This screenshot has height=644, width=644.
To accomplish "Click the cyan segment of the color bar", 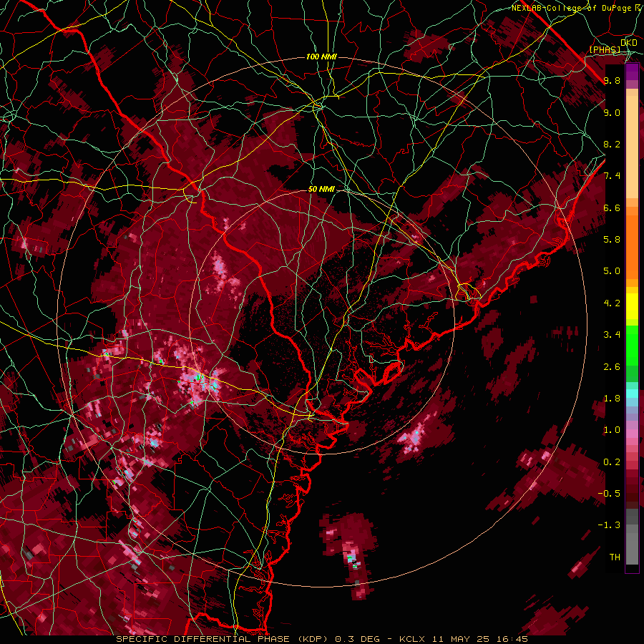I will [632, 394].
